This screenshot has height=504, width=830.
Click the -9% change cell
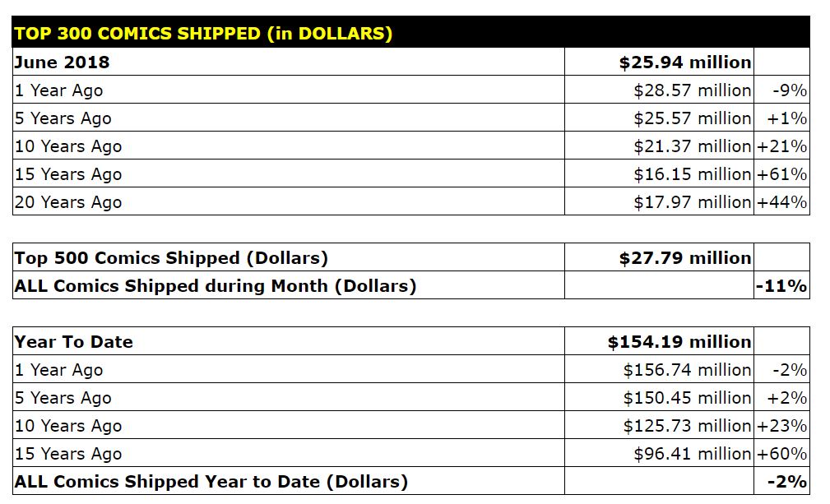[789, 90]
